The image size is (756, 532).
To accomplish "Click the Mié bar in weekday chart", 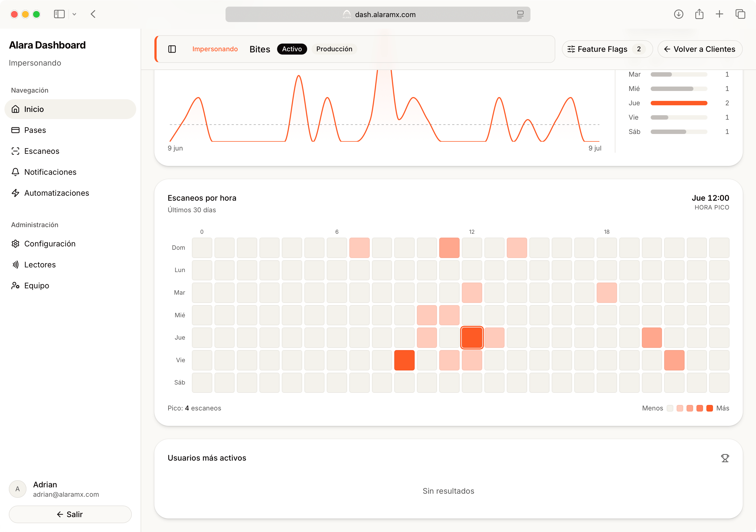I will coord(679,89).
